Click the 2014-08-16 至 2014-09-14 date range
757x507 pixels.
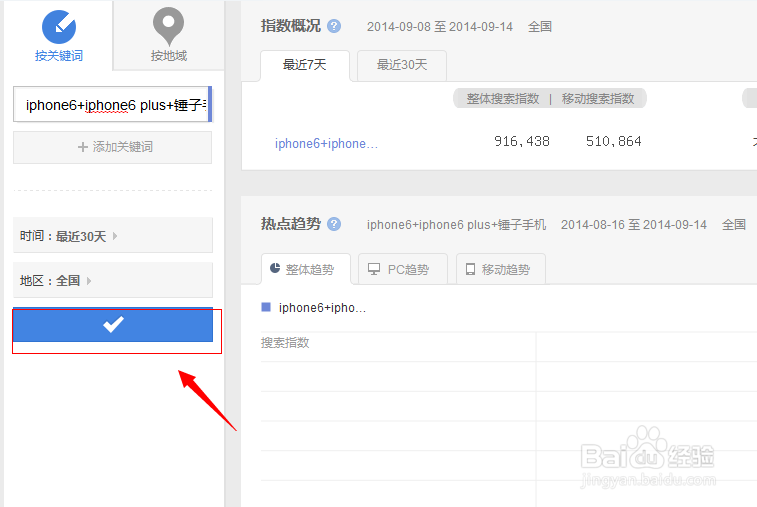(x=634, y=225)
